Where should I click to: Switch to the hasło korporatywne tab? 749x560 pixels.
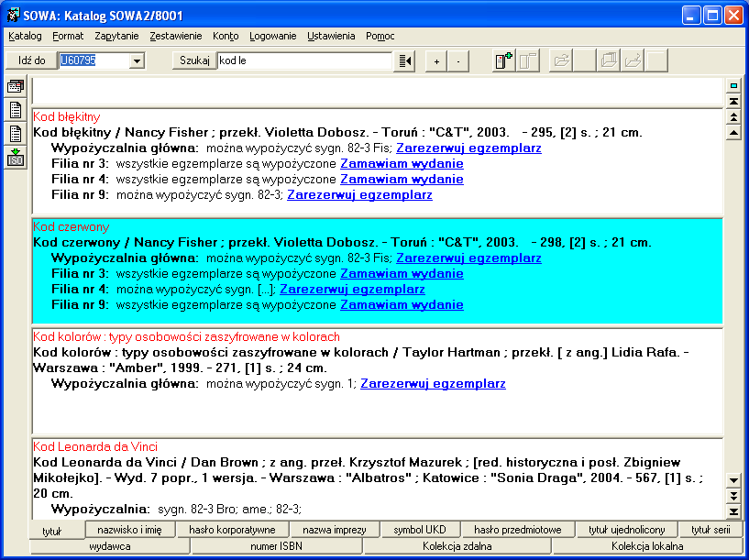coord(232,530)
